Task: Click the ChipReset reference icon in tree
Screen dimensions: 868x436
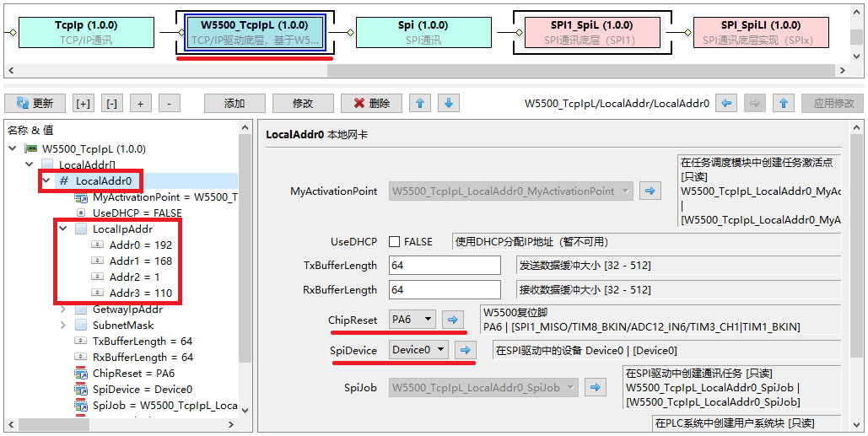Action: click(x=81, y=374)
